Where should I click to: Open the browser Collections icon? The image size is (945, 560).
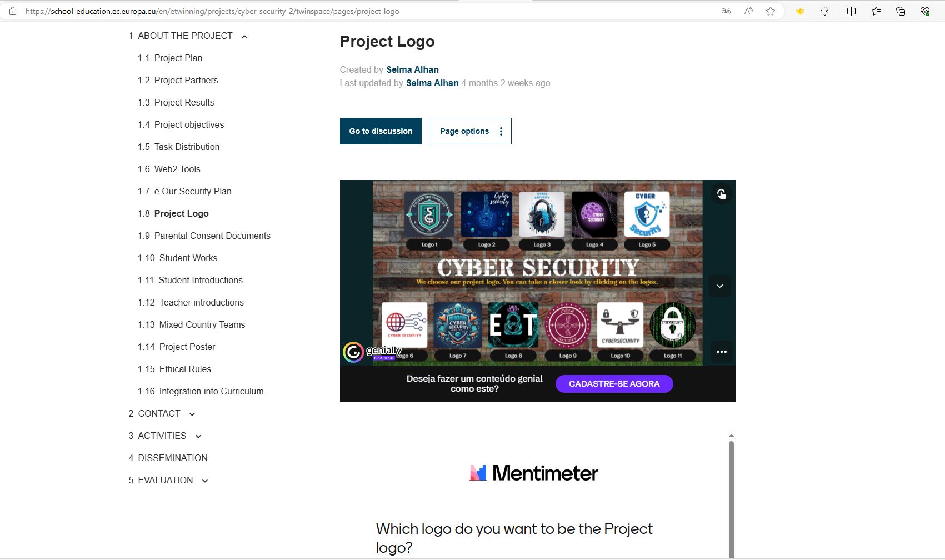click(x=901, y=11)
